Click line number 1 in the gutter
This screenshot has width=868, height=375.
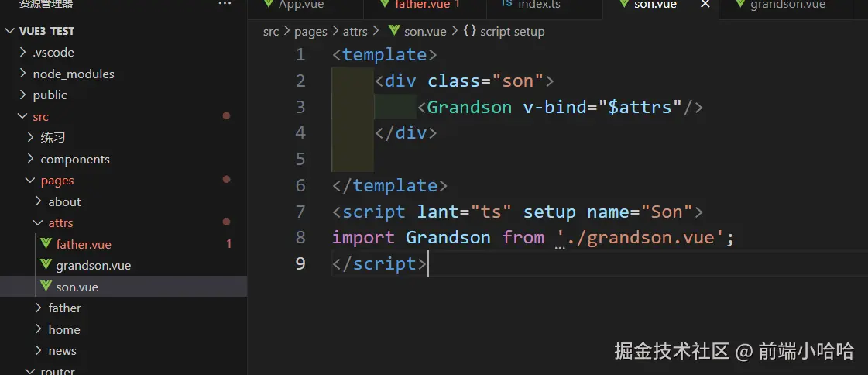300,55
